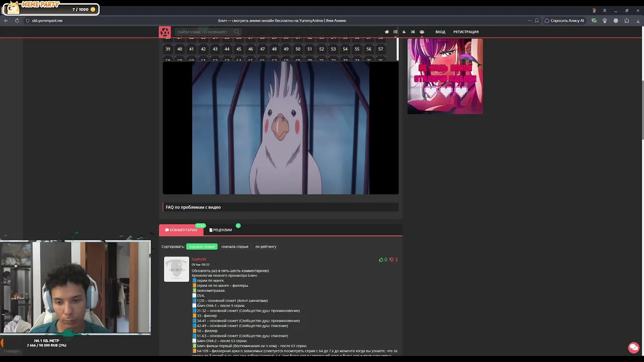Click the browser page scrollbar
The height and width of the screenshot is (362, 644).
click(642, 83)
